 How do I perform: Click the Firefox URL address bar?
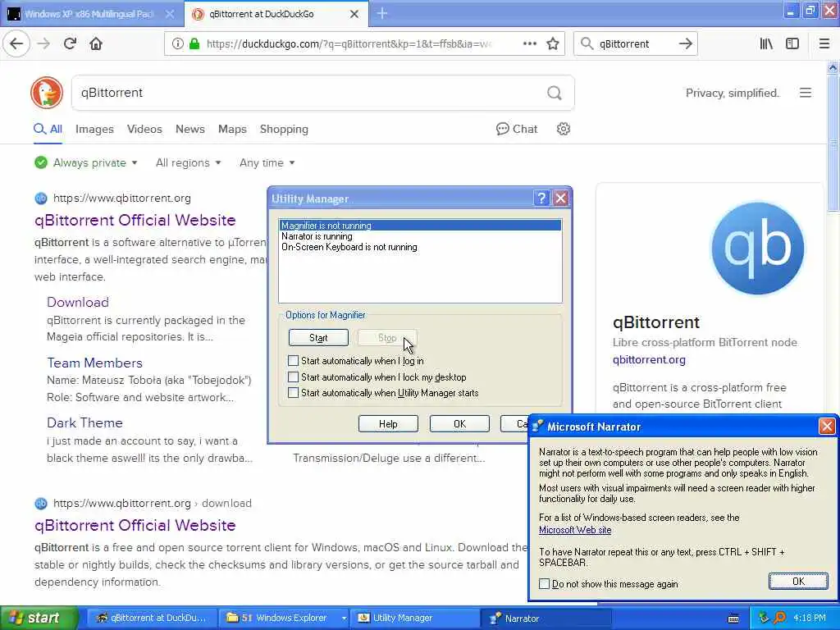pos(364,43)
